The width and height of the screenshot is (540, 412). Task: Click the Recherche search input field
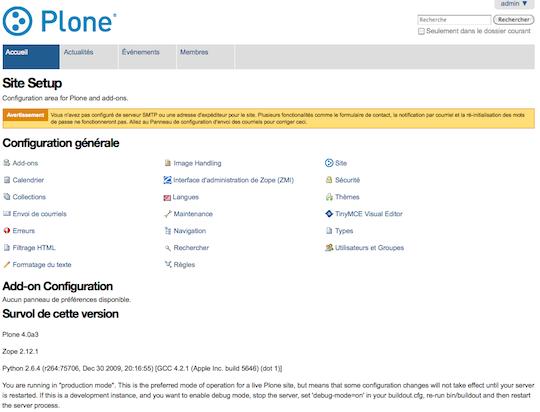coord(454,20)
